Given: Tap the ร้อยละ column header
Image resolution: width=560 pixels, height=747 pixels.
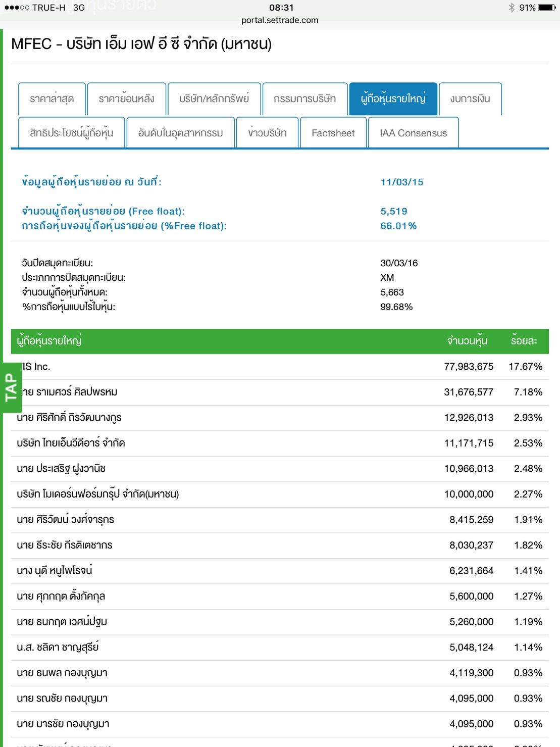Looking at the screenshot, I should tap(524, 341).
